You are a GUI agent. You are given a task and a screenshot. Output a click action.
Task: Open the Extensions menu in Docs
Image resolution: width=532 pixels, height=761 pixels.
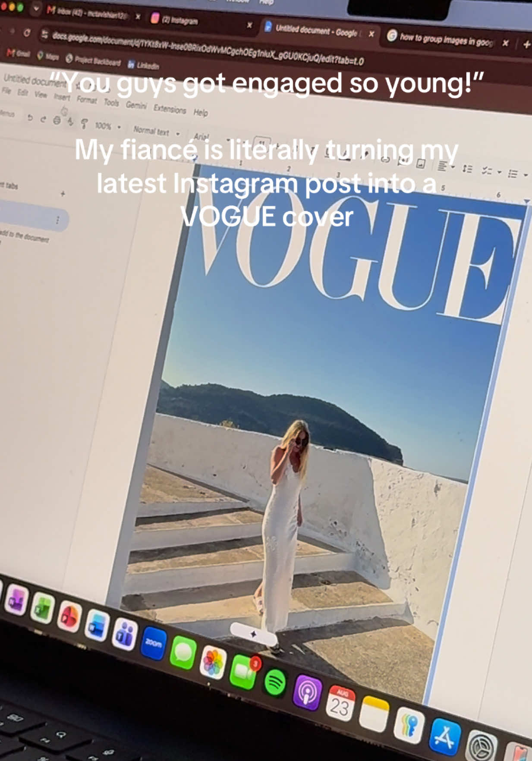pos(170,109)
